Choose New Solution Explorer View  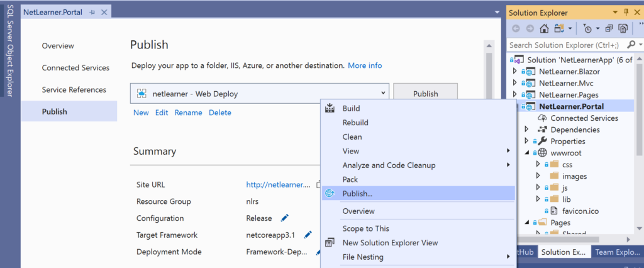(418, 243)
